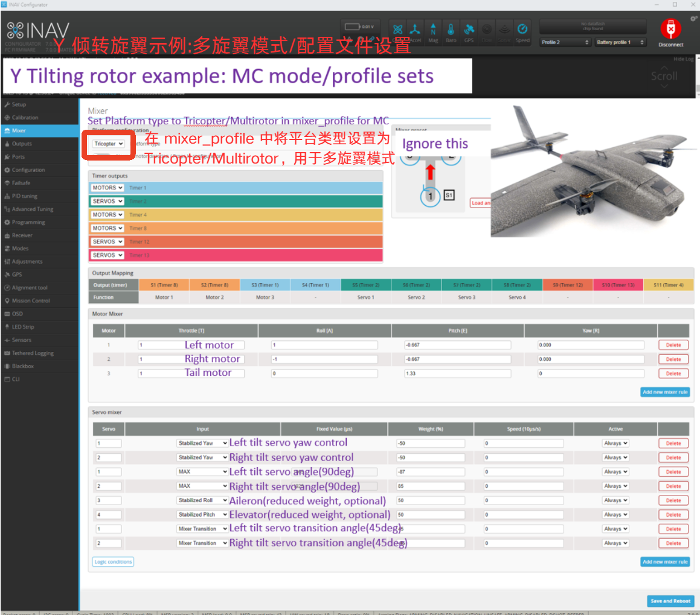Open the Battery profile 1 dropdown
This screenshot has width=700, height=615.
tap(620, 42)
